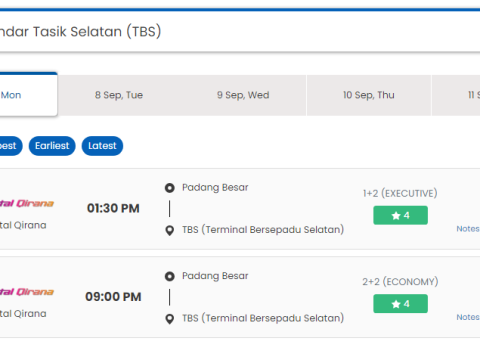480x360 pixels.
Task: Sort trips by Latest
Action: tap(102, 146)
